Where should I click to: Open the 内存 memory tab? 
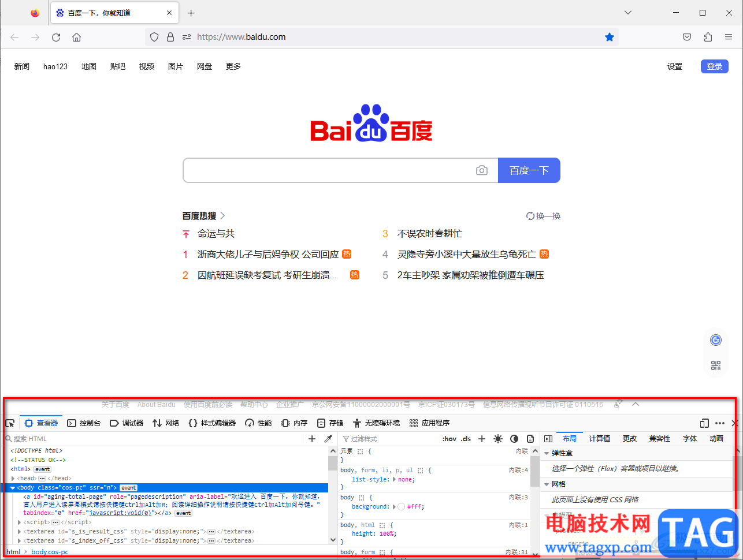[294, 423]
